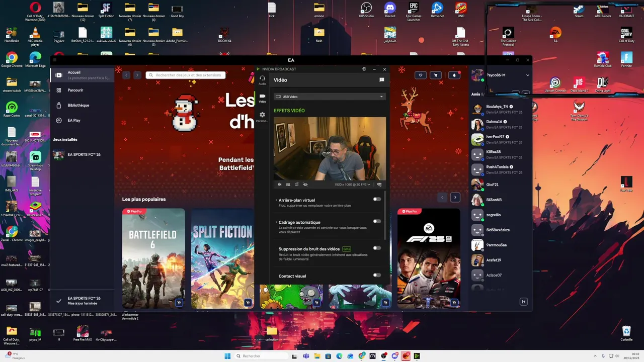Collapse the EA friends panel arrow icon
This screenshot has height=362, width=644.
tap(523, 302)
